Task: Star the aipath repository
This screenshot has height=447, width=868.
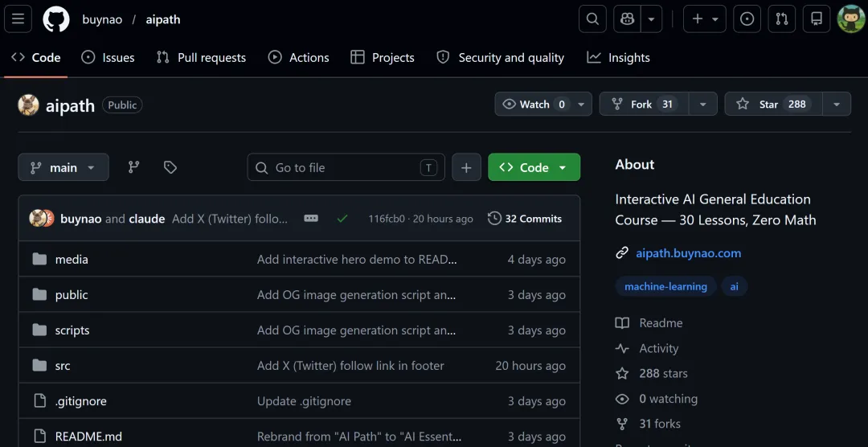Action: pos(773,105)
